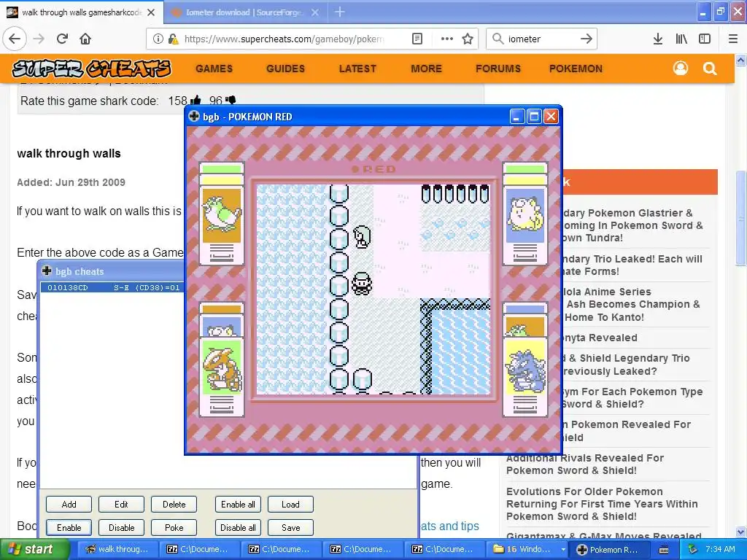Open the LATEST menu item
Image resolution: width=747 pixels, height=560 pixels.
(357, 69)
